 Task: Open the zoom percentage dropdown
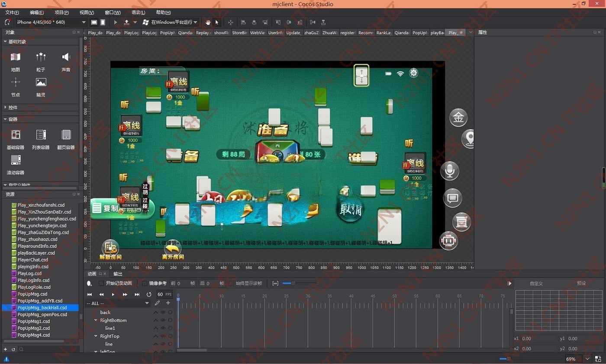click(x=587, y=359)
